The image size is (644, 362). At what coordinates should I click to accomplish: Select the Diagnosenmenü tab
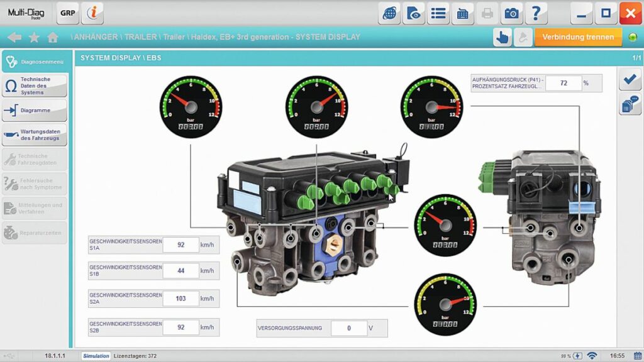(x=35, y=62)
